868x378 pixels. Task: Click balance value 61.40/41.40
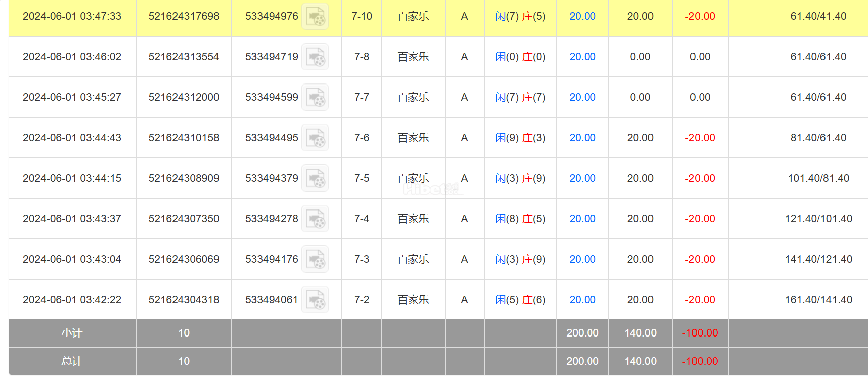[818, 16]
